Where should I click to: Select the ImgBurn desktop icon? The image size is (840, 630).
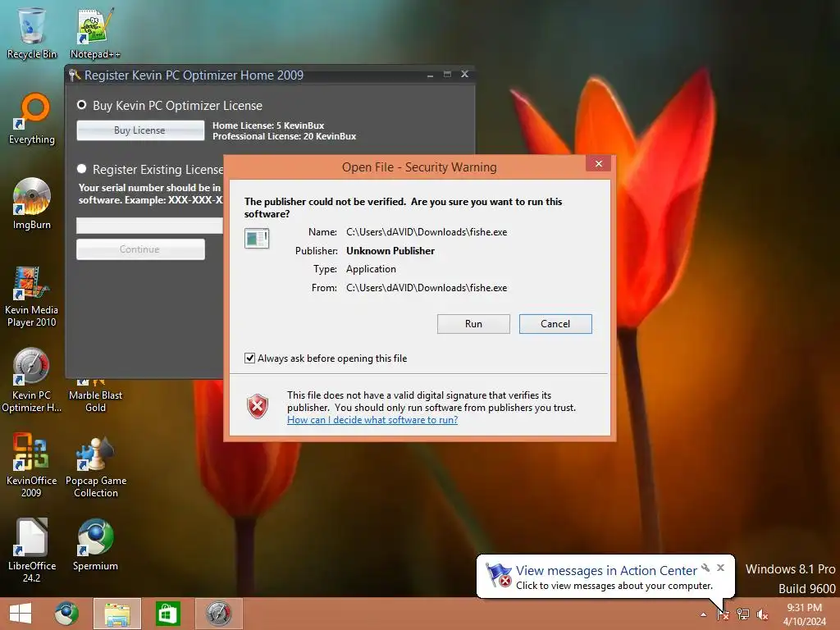coord(32,204)
